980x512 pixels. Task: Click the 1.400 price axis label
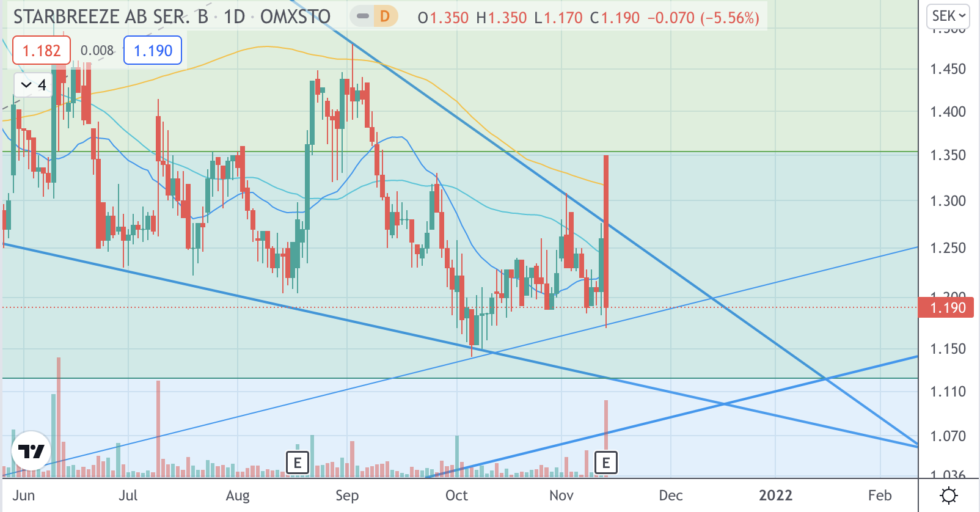click(948, 112)
